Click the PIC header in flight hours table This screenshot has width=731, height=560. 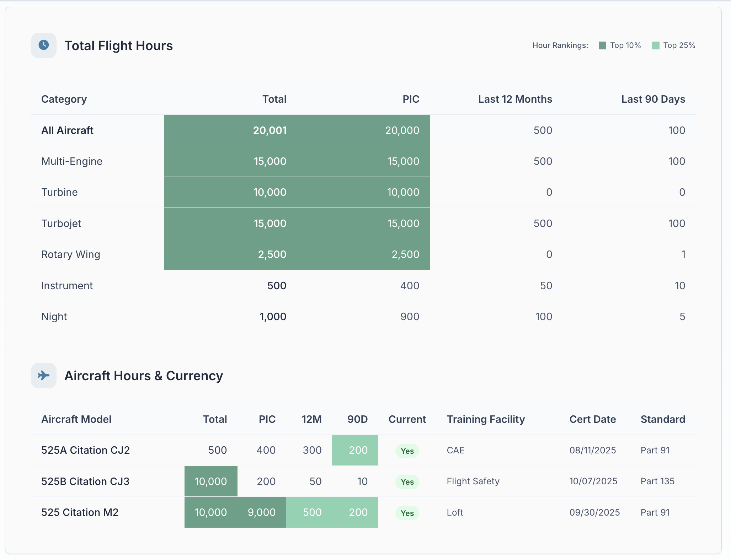(x=411, y=99)
